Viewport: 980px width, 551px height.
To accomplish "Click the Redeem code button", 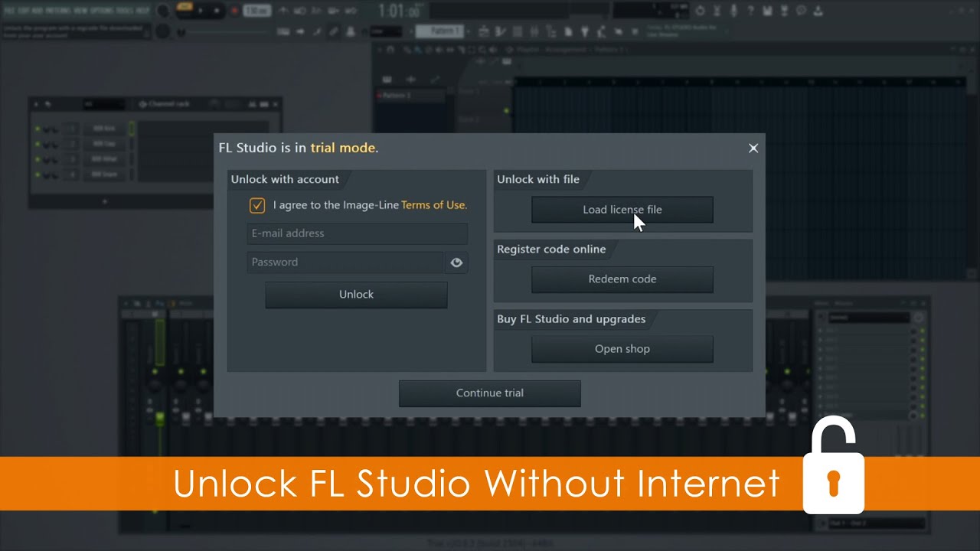I will tap(622, 279).
